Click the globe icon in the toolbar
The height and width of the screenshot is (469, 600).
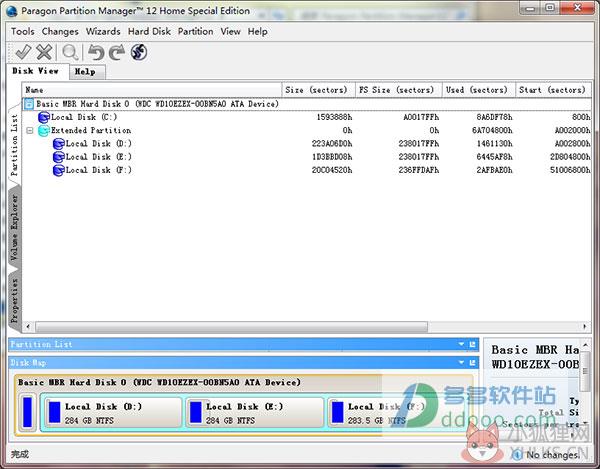pos(139,52)
